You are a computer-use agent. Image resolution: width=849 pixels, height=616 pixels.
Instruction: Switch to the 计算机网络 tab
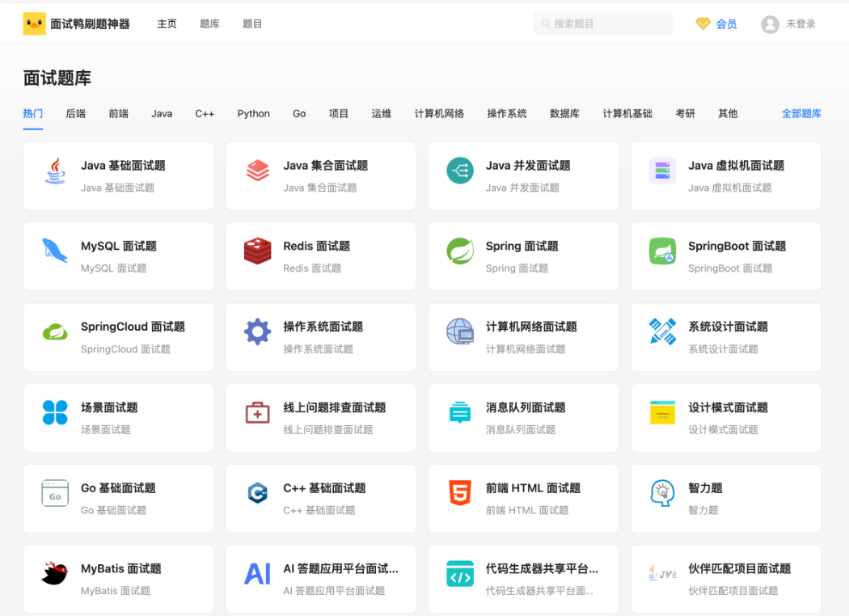[x=439, y=114]
